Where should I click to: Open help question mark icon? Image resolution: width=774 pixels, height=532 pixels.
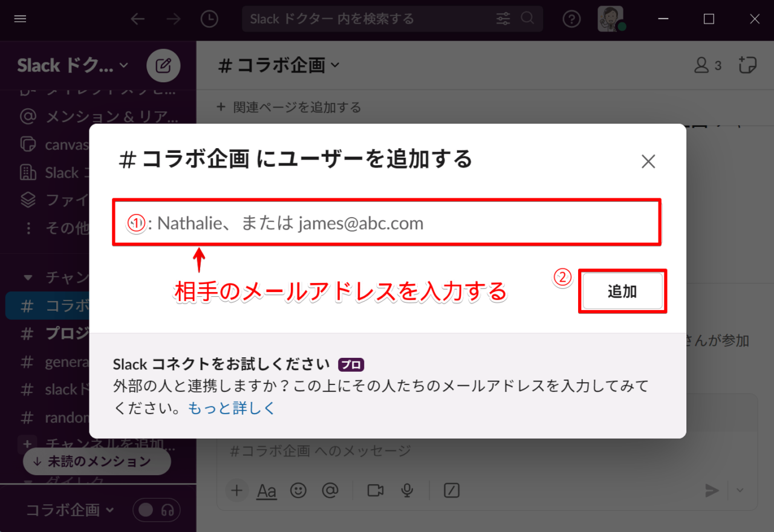click(x=571, y=19)
